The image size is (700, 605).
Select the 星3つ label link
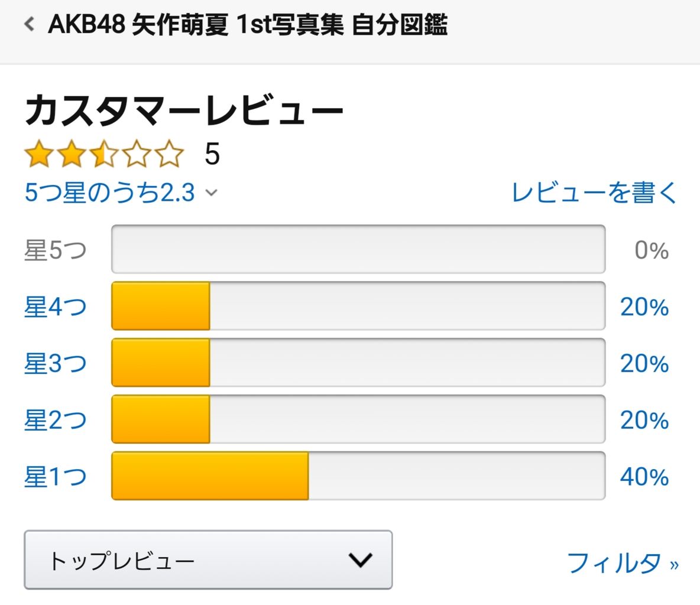(56, 363)
